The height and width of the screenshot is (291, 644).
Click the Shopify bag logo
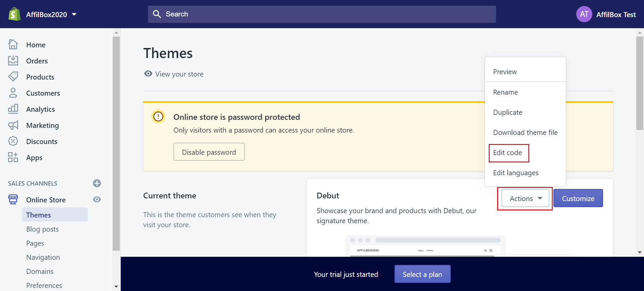14,14
